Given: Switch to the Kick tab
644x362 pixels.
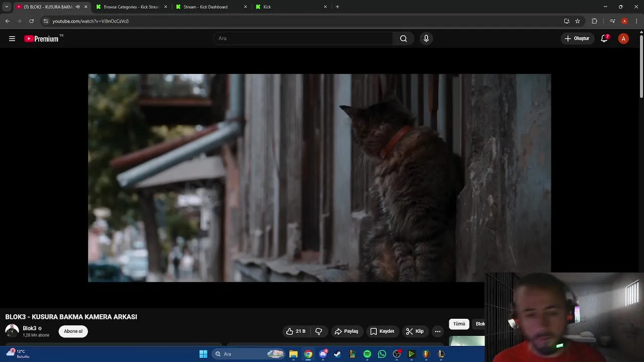Looking at the screenshot, I should [x=291, y=7].
